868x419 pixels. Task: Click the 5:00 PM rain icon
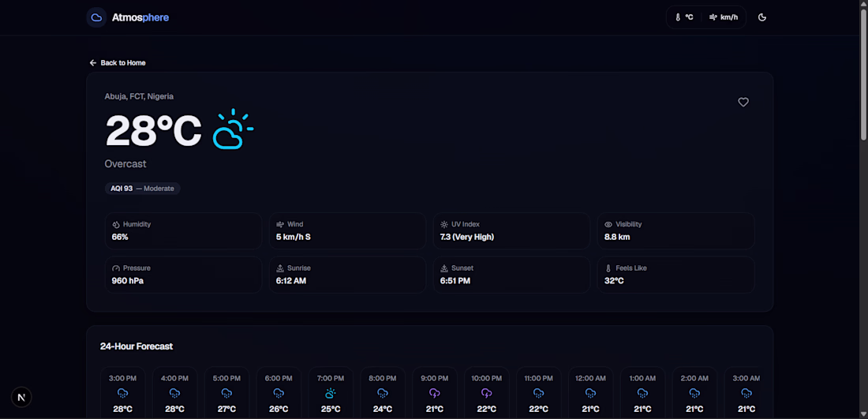[226, 394]
